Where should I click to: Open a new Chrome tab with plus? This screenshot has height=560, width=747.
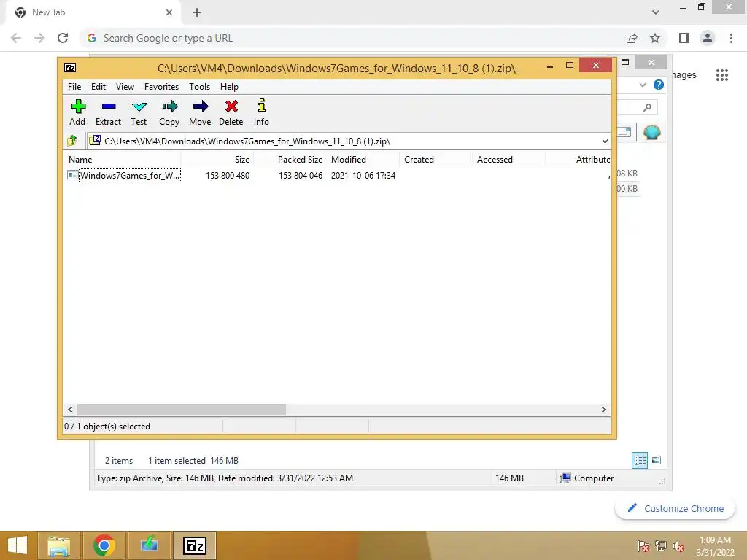coord(197,12)
